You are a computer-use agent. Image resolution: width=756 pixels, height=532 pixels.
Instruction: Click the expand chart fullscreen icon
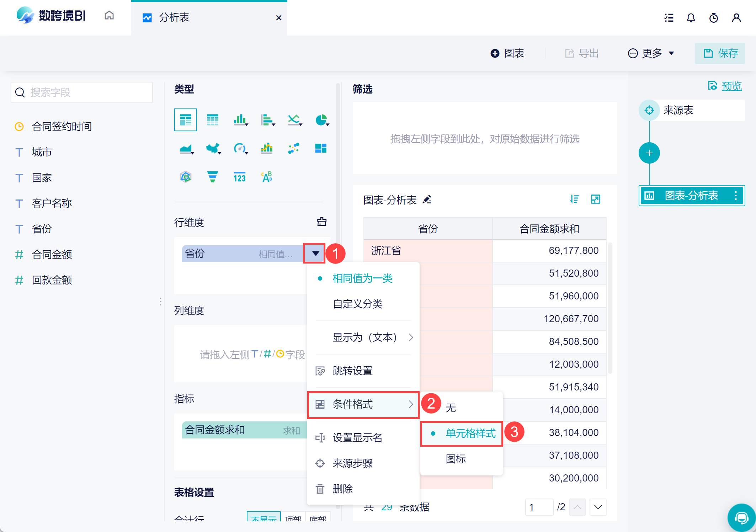click(x=595, y=199)
